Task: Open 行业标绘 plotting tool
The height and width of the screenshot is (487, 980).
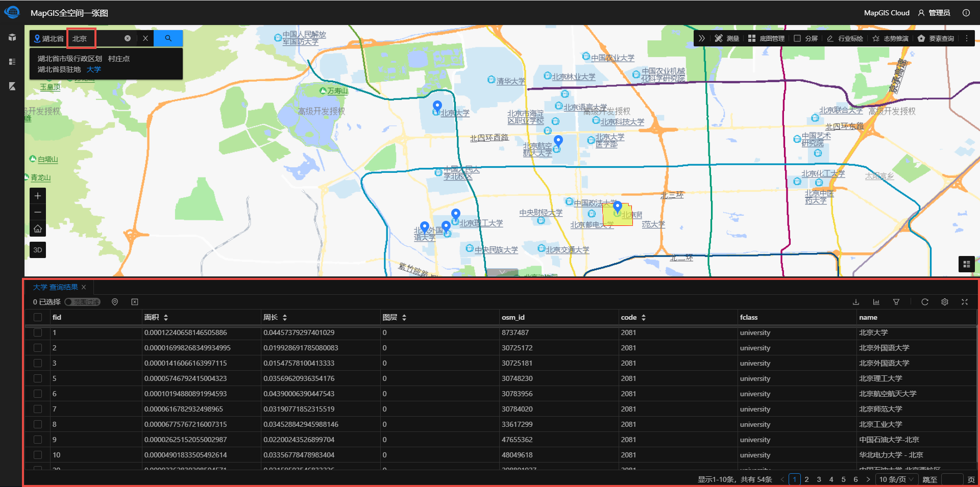Action: (845, 38)
